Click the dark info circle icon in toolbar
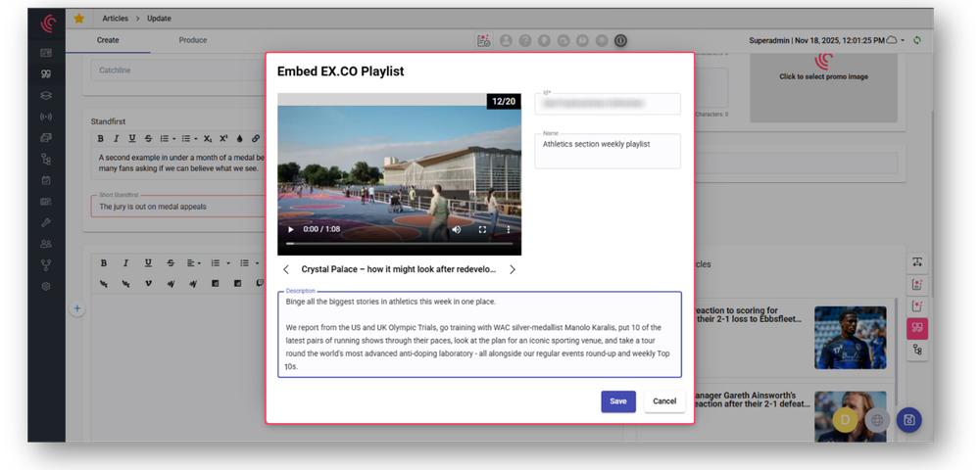This screenshot has width=980, height=470. (620, 40)
